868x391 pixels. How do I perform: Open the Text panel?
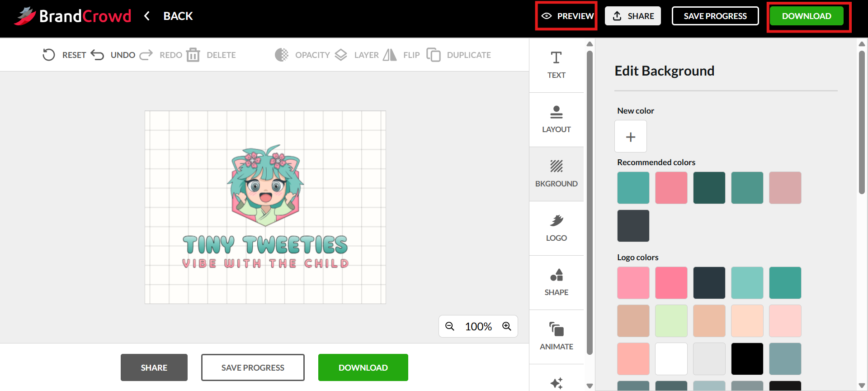click(x=557, y=65)
